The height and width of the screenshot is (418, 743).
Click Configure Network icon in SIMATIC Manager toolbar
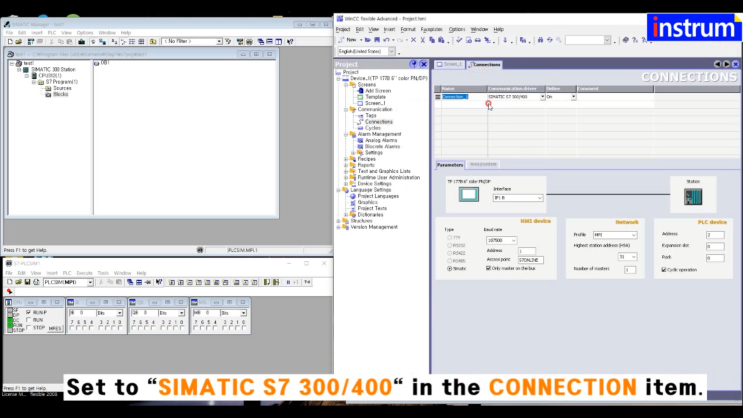coord(240,42)
